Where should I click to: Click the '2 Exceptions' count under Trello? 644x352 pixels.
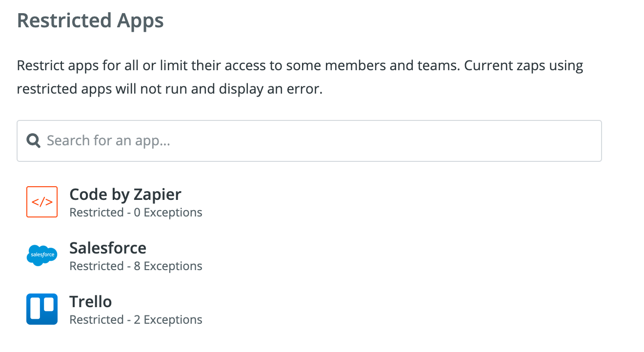(168, 320)
